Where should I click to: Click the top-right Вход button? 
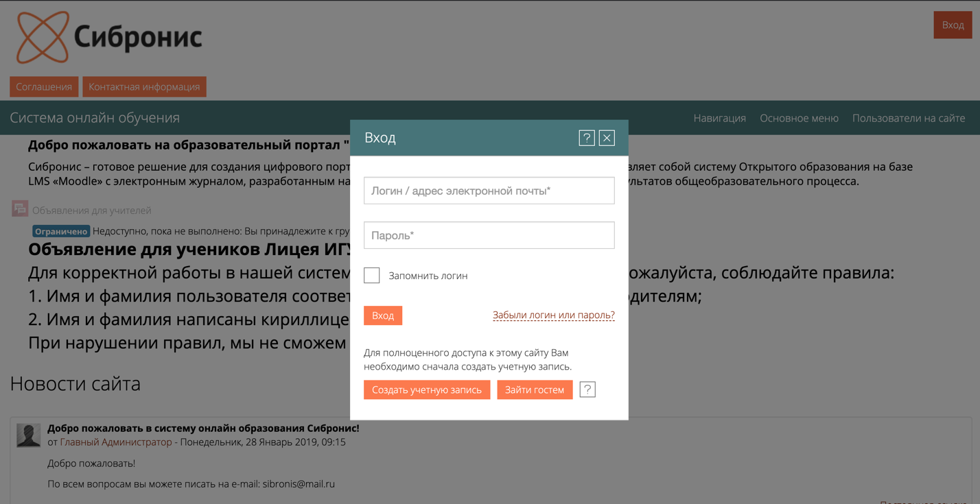[x=953, y=25]
